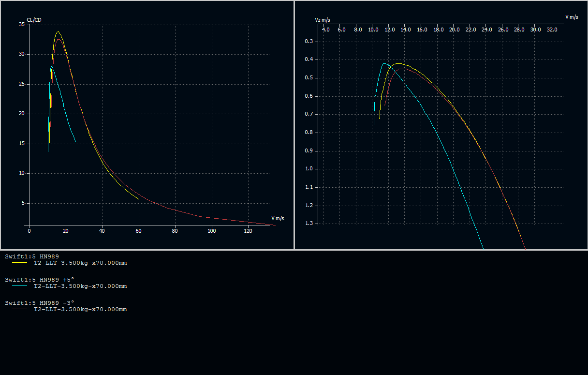Click the 32.0 tick on right graph's speed axis

point(552,30)
